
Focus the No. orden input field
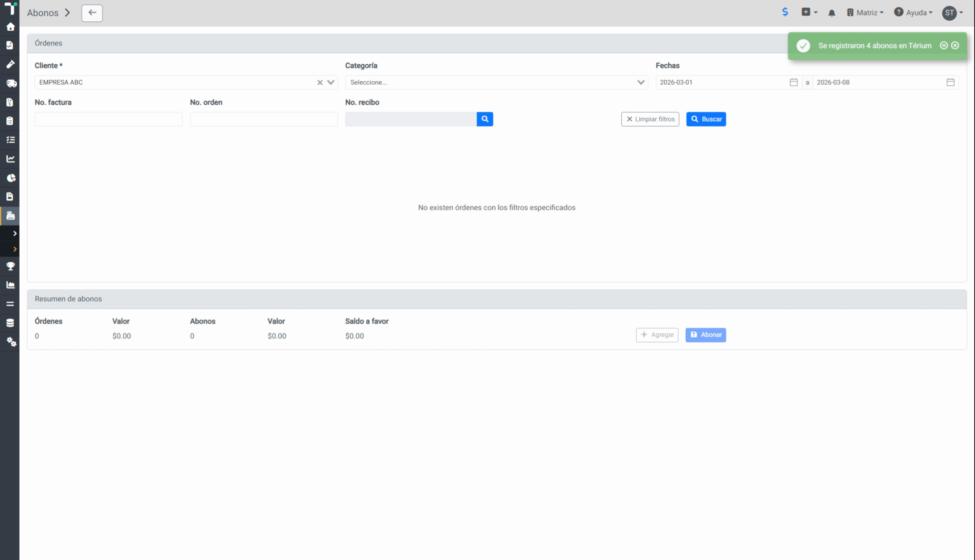[264, 119]
